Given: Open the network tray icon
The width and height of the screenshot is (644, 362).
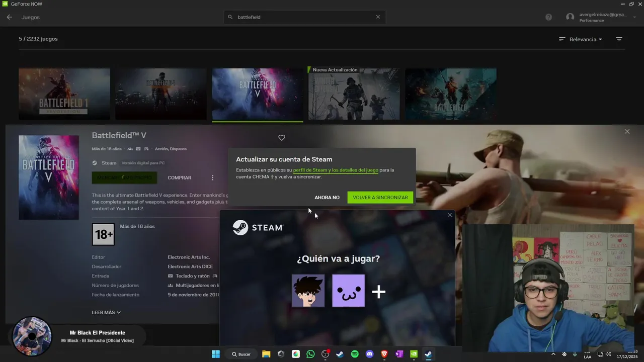Looking at the screenshot, I should click(x=600, y=354).
